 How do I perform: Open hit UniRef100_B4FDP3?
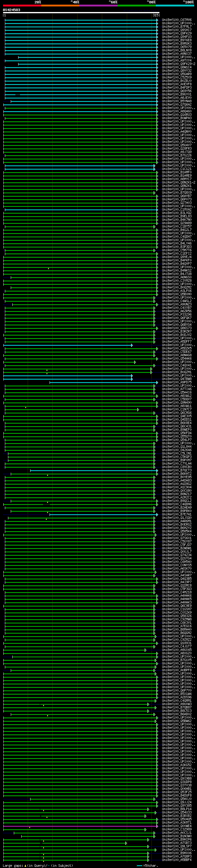click(x=176, y=88)
